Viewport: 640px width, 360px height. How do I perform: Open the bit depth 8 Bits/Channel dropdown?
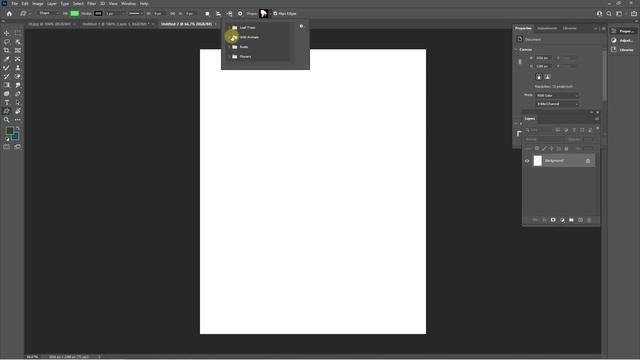pyautogui.click(x=557, y=104)
